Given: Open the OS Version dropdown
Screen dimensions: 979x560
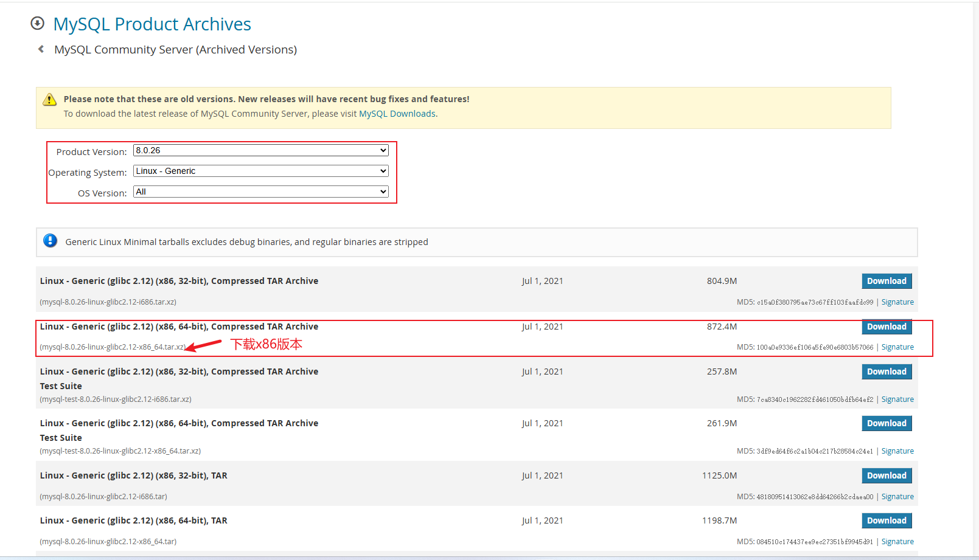Looking at the screenshot, I should pyautogui.click(x=260, y=192).
